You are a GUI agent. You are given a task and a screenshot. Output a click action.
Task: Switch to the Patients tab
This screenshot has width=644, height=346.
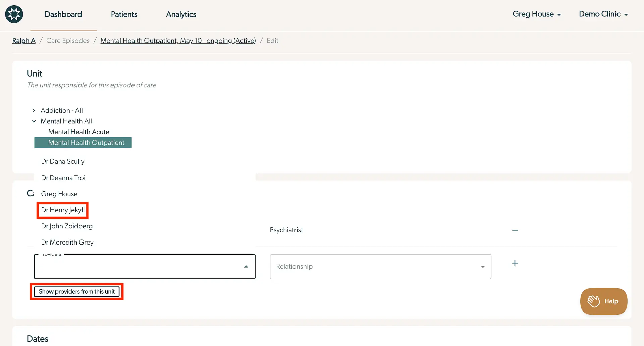point(124,14)
